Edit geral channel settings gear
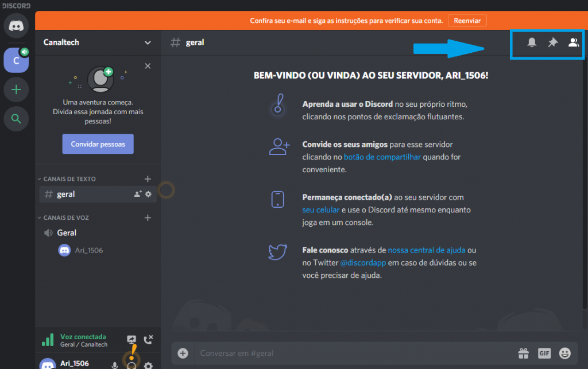 click(x=149, y=194)
